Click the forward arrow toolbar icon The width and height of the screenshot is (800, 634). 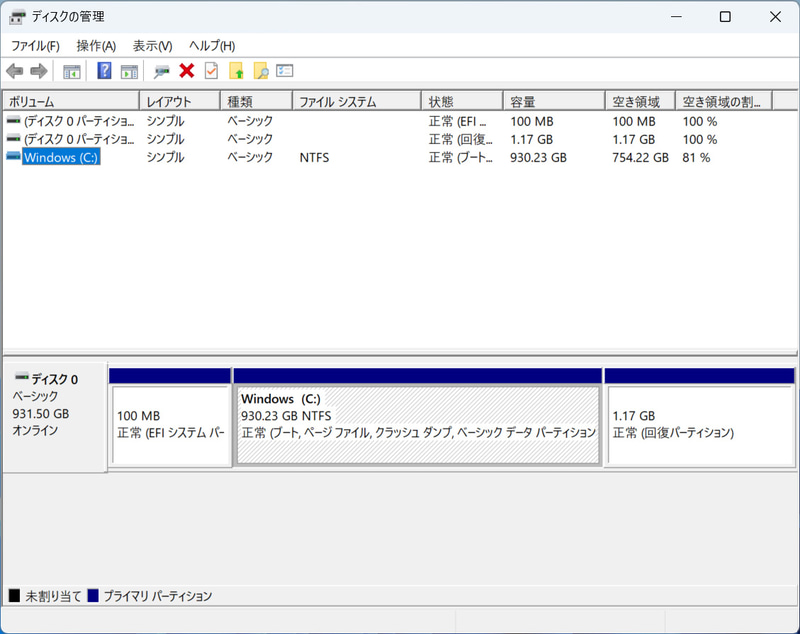(39, 71)
